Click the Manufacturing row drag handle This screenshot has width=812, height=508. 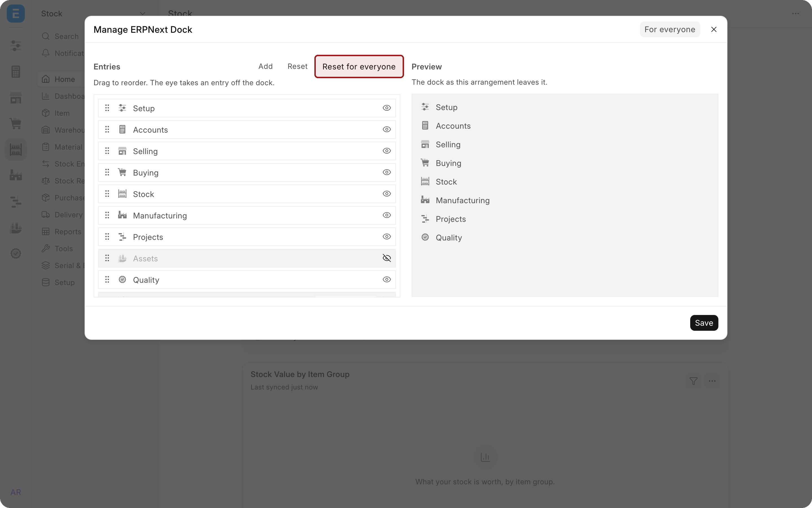(107, 215)
